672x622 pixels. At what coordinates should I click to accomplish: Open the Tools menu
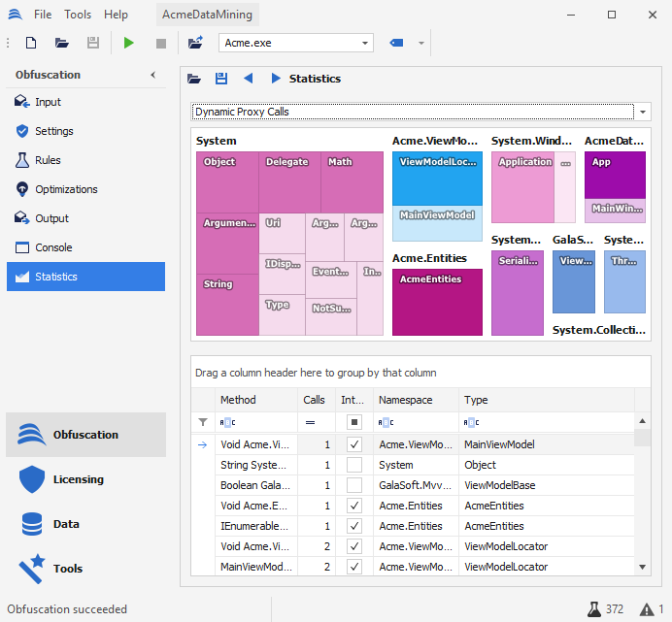[x=78, y=15]
